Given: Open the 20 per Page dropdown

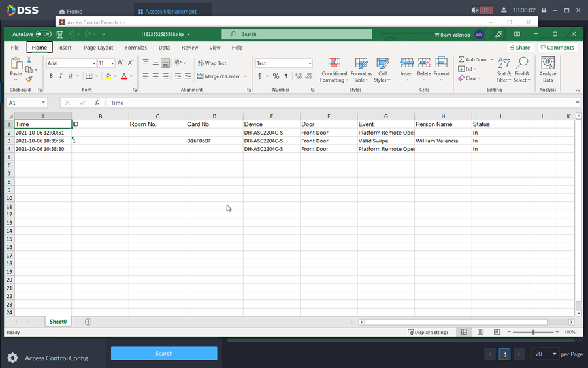Looking at the screenshot, I should pyautogui.click(x=545, y=354).
